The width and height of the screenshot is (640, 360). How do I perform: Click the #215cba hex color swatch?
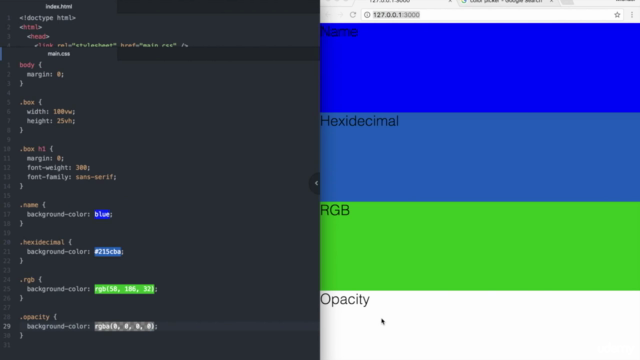click(108, 251)
